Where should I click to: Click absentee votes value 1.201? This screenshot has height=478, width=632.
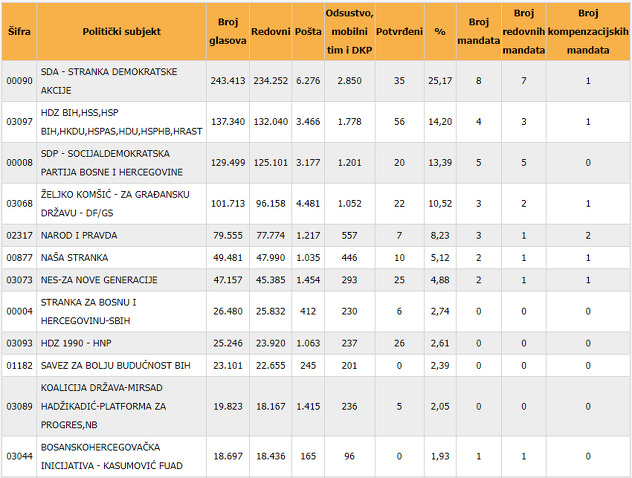(349, 163)
